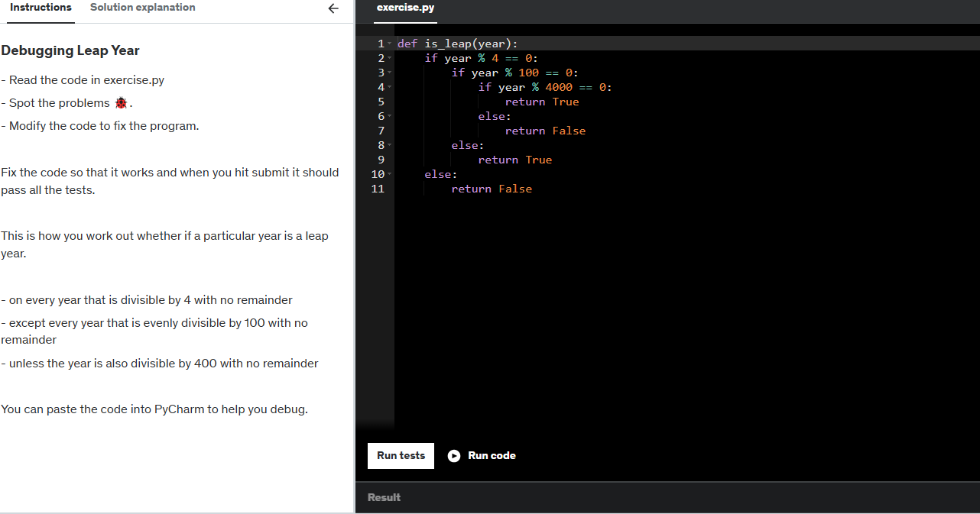Click the 'divisible by 4' rule line
The image size is (980, 514).
tap(147, 300)
